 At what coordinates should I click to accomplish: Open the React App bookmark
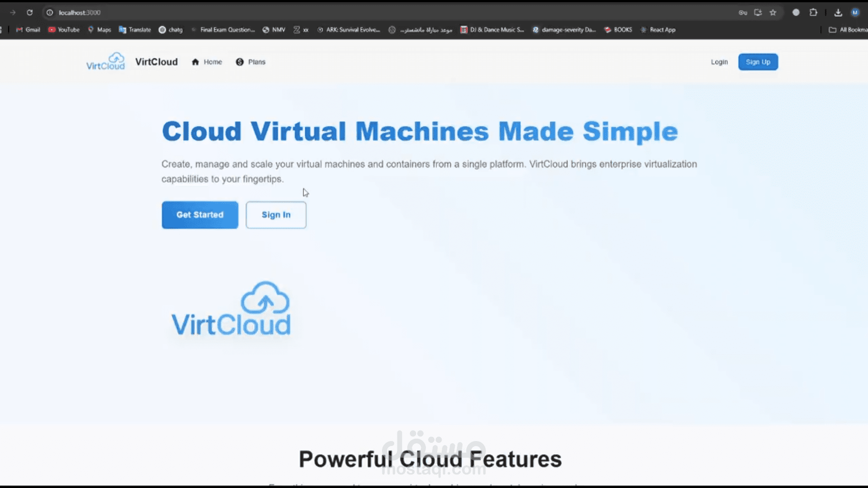tap(658, 29)
